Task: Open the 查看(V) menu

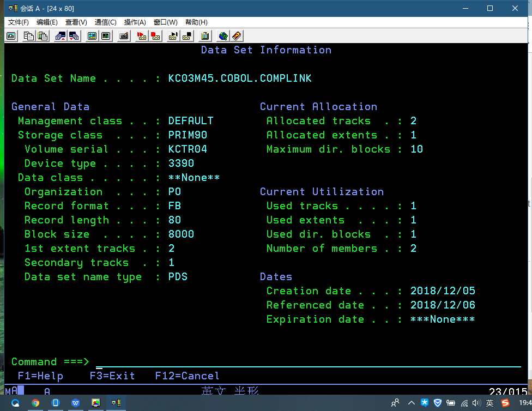Action: (x=76, y=22)
